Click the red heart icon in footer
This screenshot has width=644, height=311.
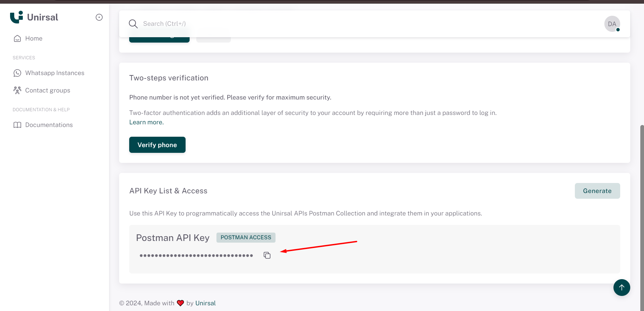pos(181,303)
